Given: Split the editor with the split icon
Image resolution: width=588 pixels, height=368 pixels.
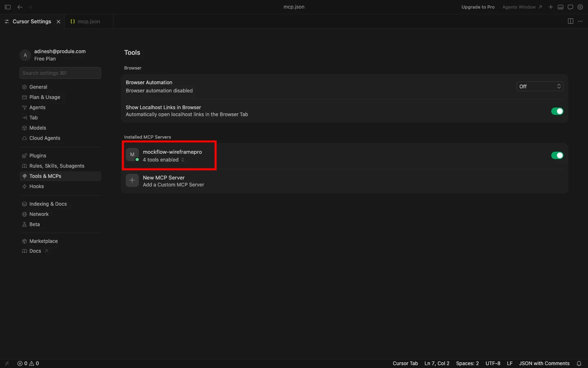Looking at the screenshot, I should click(570, 21).
